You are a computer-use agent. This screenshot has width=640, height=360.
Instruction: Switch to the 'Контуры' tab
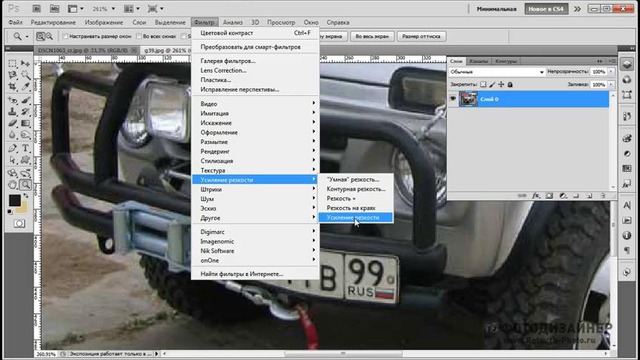click(x=506, y=61)
